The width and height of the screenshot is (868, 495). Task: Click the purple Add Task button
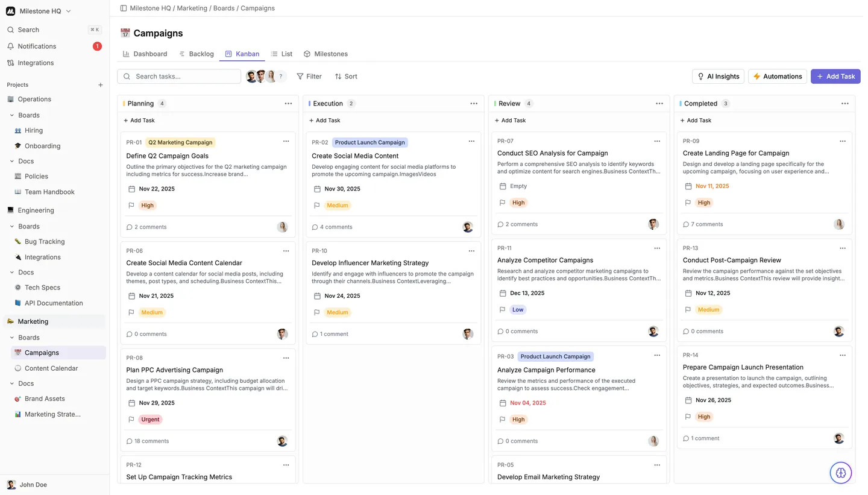click(x=835, y=77)
